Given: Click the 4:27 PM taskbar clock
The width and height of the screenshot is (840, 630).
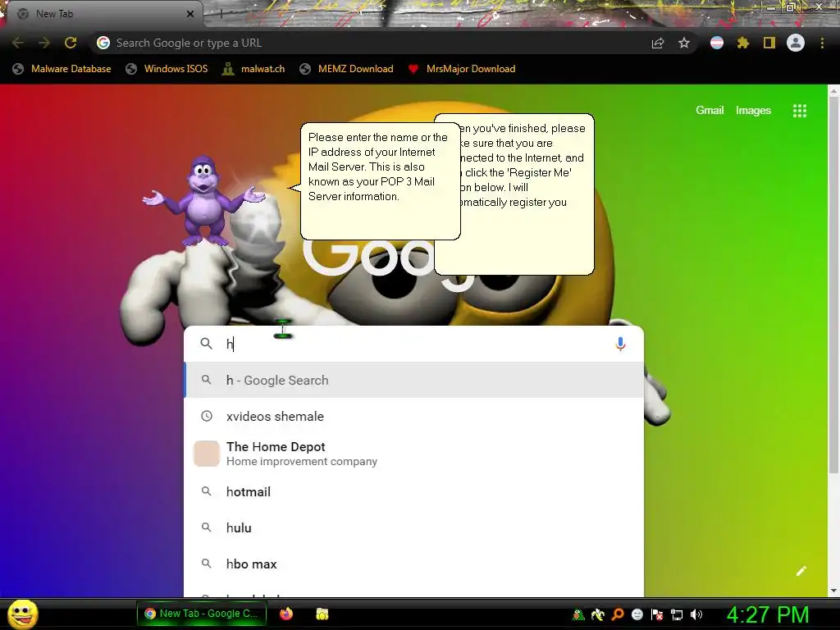Looking at the screenshot, I should pos(768,614).
